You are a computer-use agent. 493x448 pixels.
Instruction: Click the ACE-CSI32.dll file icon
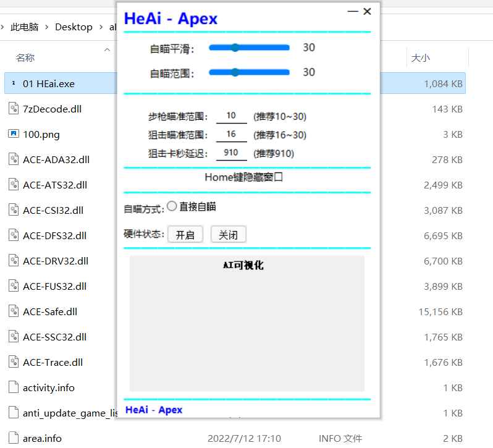(13, 209)
